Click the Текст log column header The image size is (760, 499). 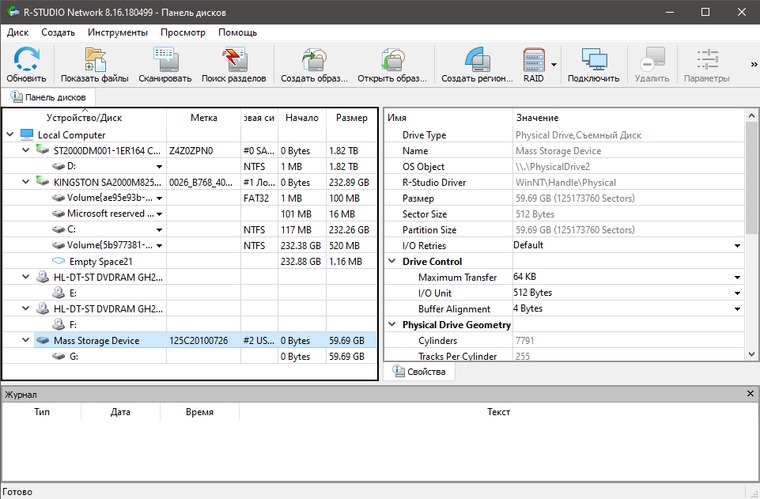[x=498, y=412]
